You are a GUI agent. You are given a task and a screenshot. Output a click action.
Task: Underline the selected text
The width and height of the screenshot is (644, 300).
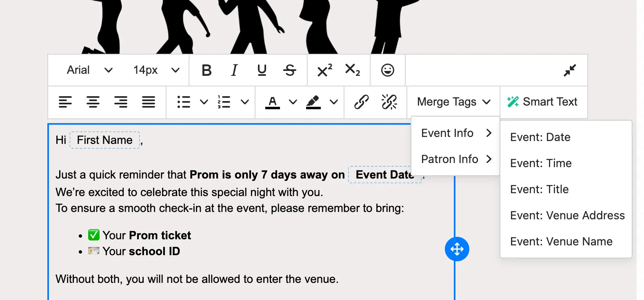[262, 70]
